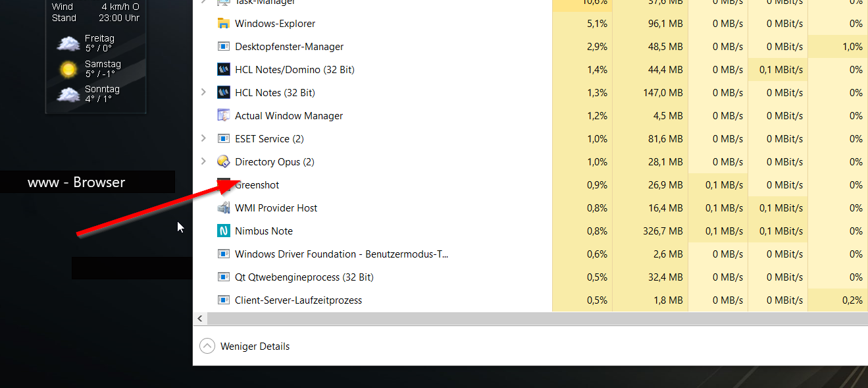Image resolution: width=868 pixels, height=388 pixels.
Task: Expand the Directory Opus (2) group
Action: [x=203, y=161]
